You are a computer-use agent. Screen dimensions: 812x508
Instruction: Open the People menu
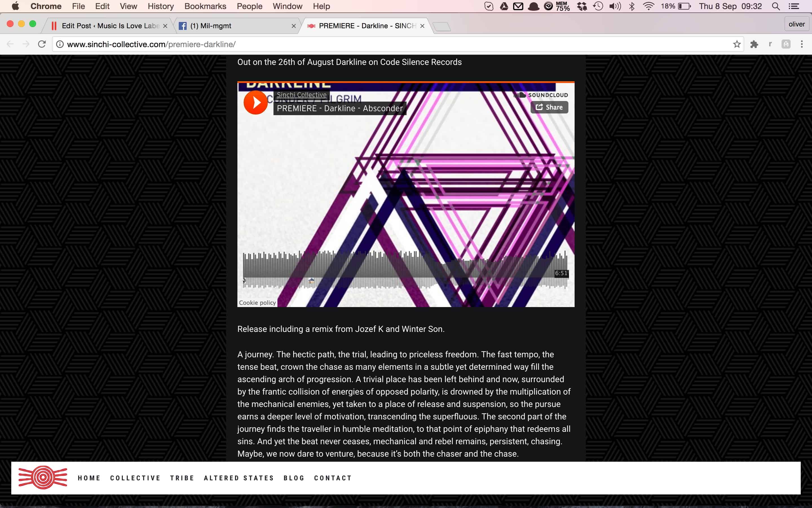point(249,6)
